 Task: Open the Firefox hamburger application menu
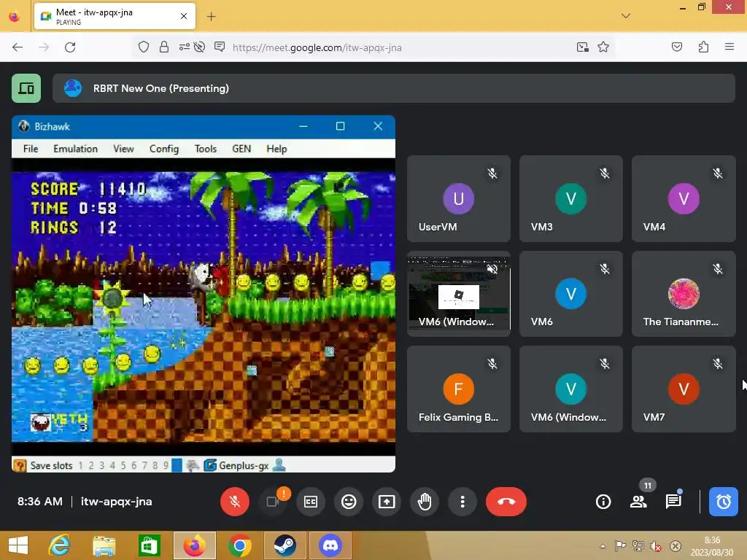coord(729,47)
